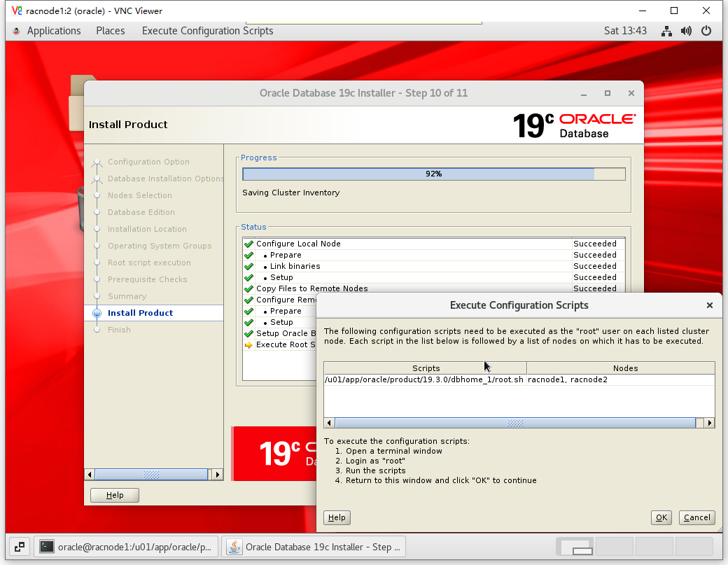Viewport: 728px width, 565px height.
Task: Select the root.sh script row
Action: (x=424, y=379)
